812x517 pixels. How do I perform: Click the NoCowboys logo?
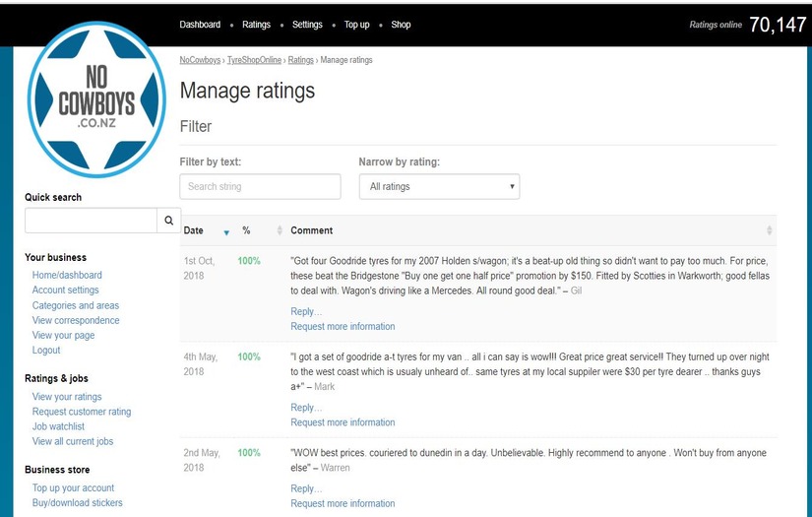96,99
